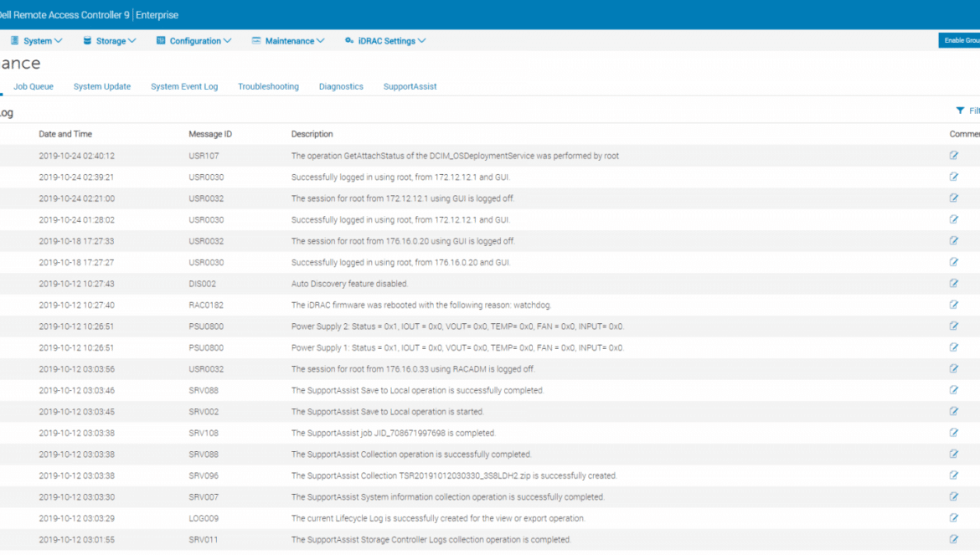The height and width of the screenshot is (555, 980).
Task: Click the iDRAC firmware rebooted watchdog description
Action: (421, 306)
